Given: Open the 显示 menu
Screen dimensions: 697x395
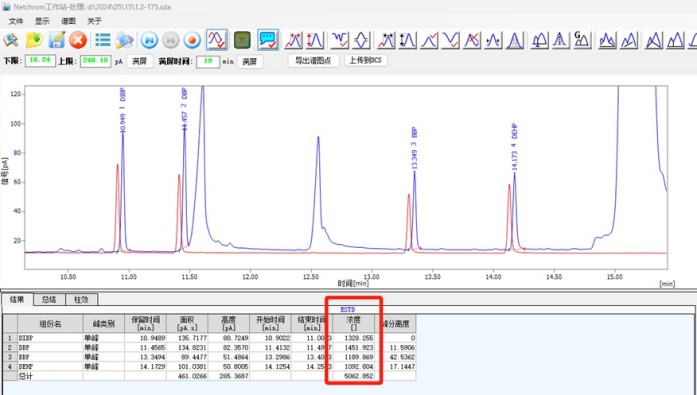Looking at the screenshot, I should point(42,21).
